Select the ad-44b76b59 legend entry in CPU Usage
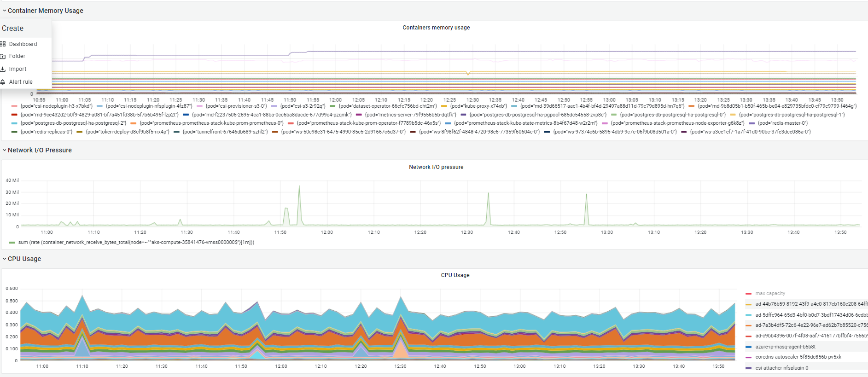The height and width of the screenshot is (377, 868). (x=811, y=304)
